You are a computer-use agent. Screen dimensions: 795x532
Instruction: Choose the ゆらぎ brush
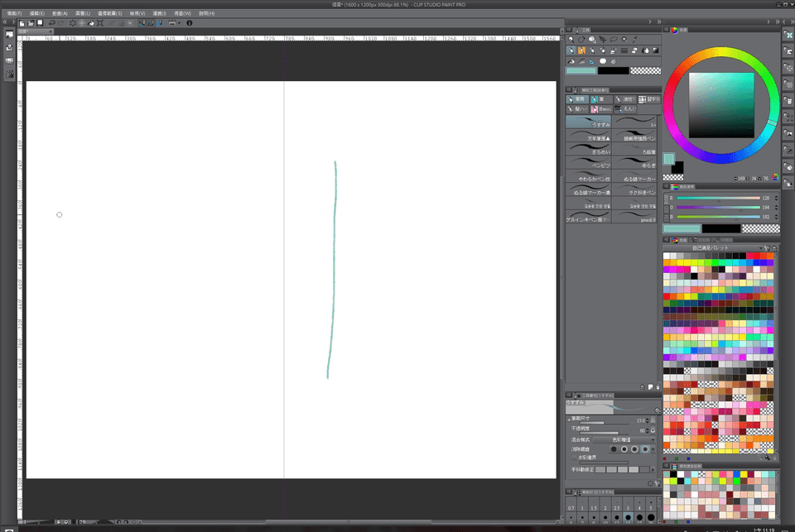[634, 163]
